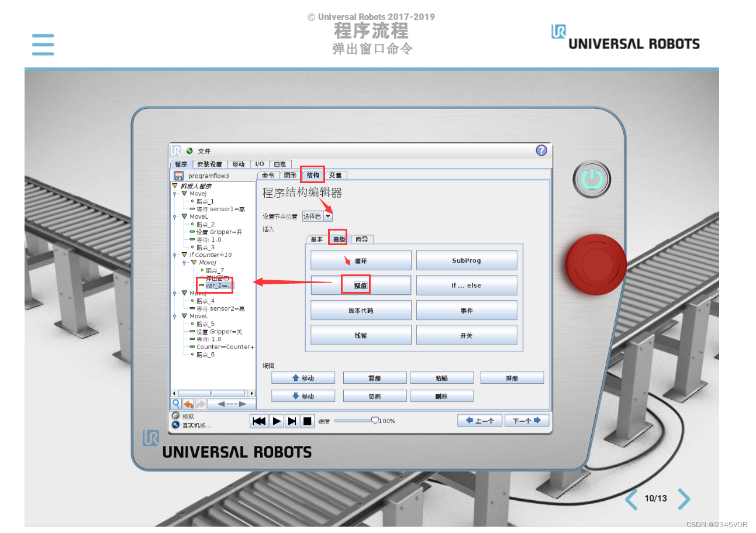Click the orange undo arrow icon

tap(188, 404)
